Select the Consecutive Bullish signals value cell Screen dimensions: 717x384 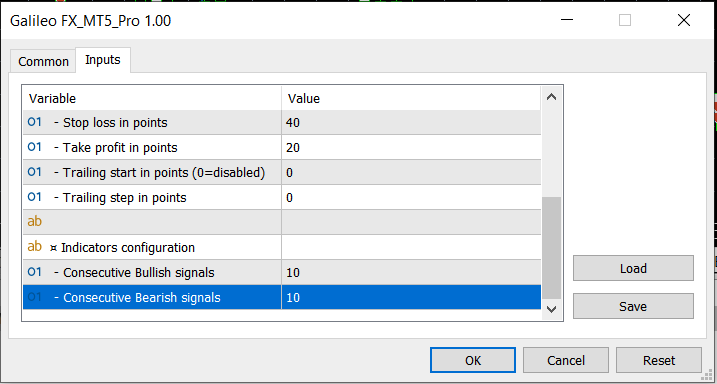click(x=411, y=272)
